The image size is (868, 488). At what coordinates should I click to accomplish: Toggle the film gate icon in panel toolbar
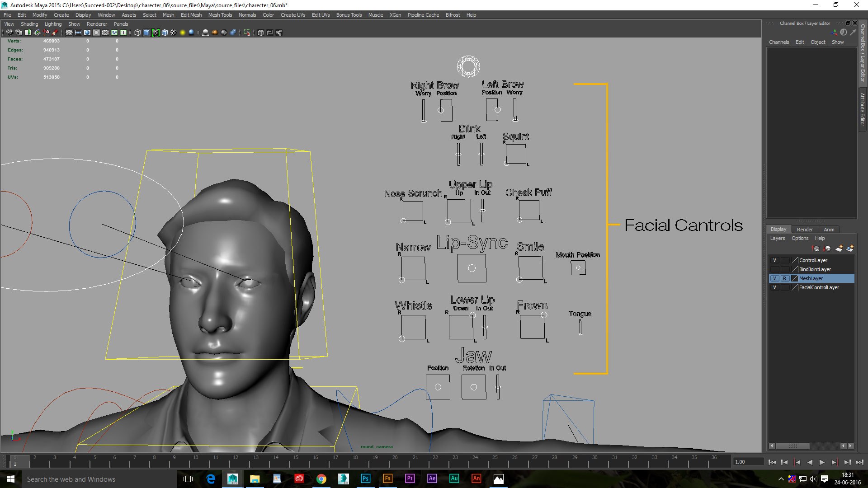pos(78,33)
